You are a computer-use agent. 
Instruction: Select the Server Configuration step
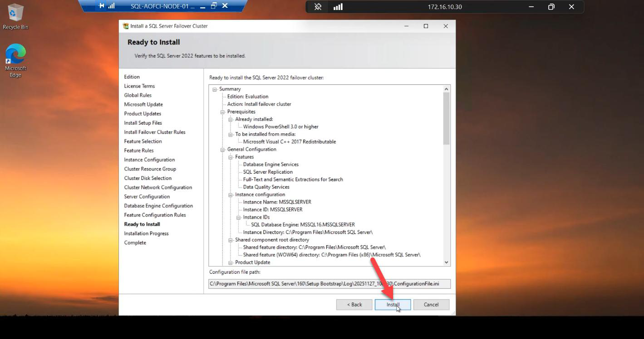(147, 197)
